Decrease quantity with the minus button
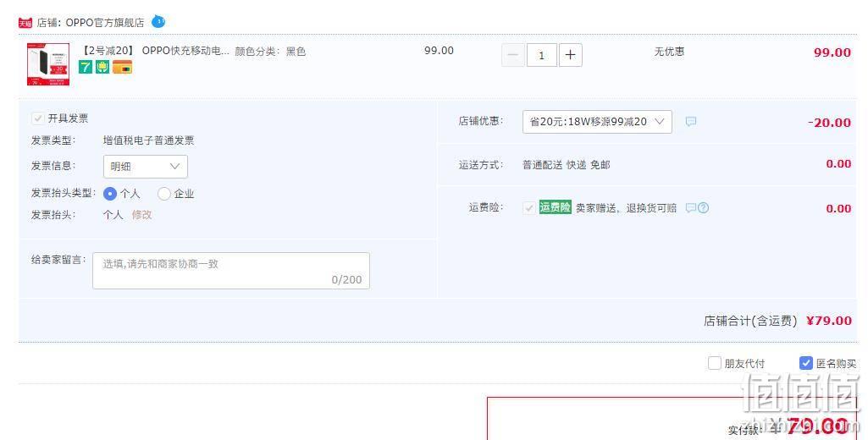 click(513, 55)
